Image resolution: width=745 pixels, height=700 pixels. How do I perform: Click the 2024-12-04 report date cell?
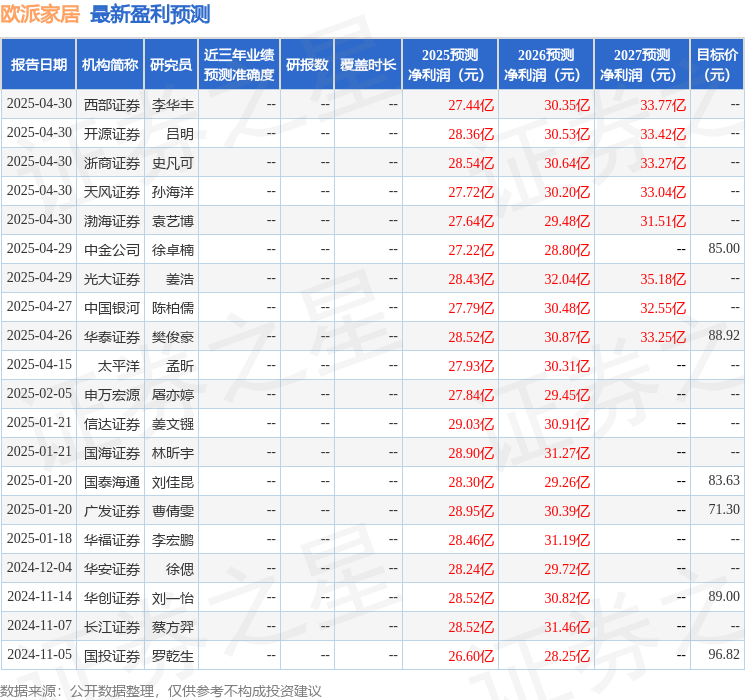coord(39,569)
